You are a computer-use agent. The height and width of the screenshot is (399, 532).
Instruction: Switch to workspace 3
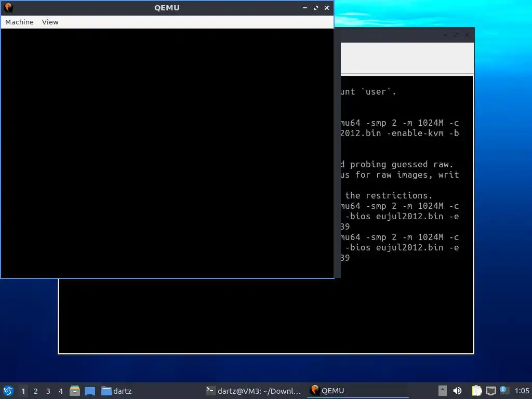tap(48, 391)
